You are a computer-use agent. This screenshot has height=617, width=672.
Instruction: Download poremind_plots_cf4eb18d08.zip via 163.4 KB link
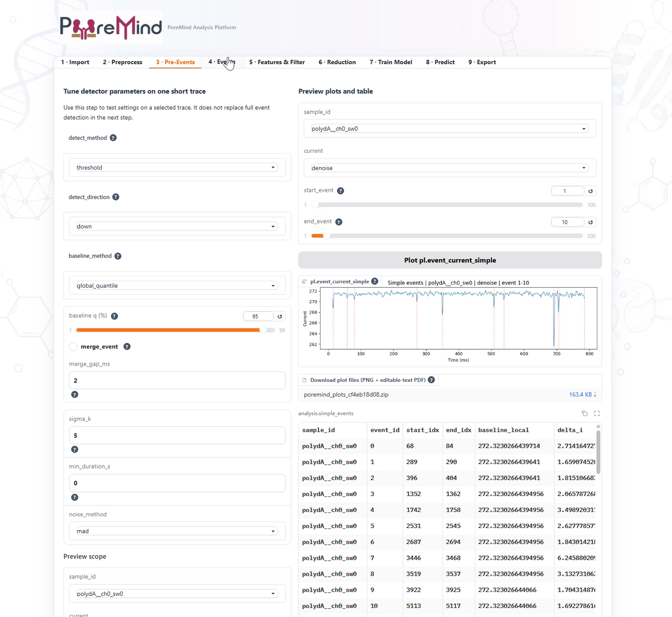pos(583,394)
